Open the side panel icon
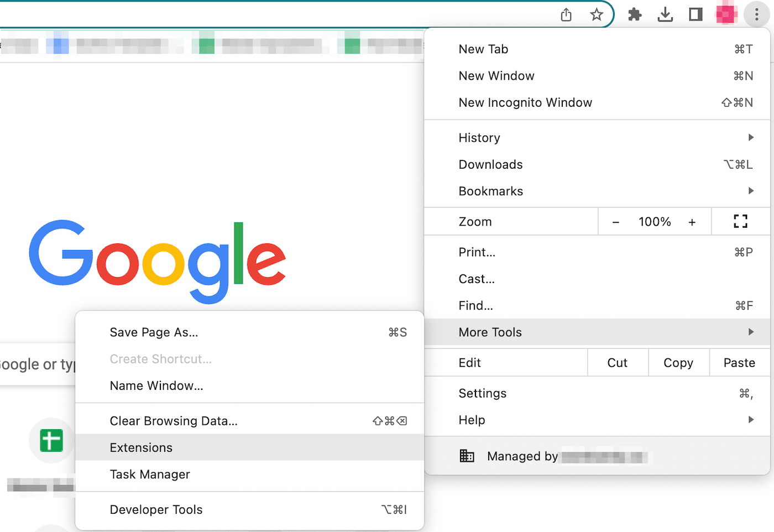The image size is (774, 532). pyautogui.click(x=695, y=14)
